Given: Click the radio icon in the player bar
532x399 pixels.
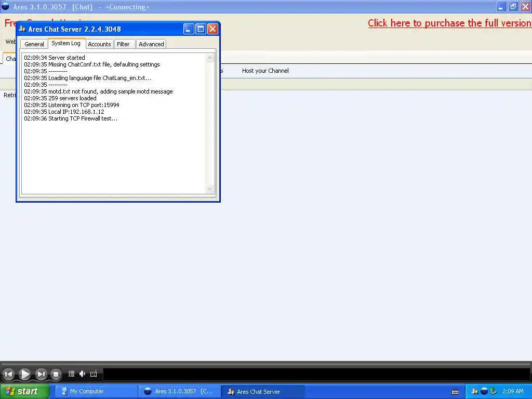Looking at the screenshot, I should pyautogui.click(x=94, y=374).
